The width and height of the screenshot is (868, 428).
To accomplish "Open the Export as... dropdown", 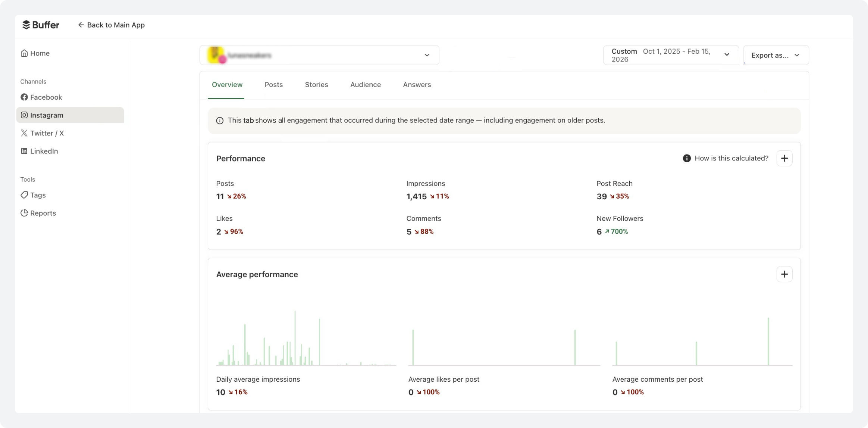I will tap(776, 55).
